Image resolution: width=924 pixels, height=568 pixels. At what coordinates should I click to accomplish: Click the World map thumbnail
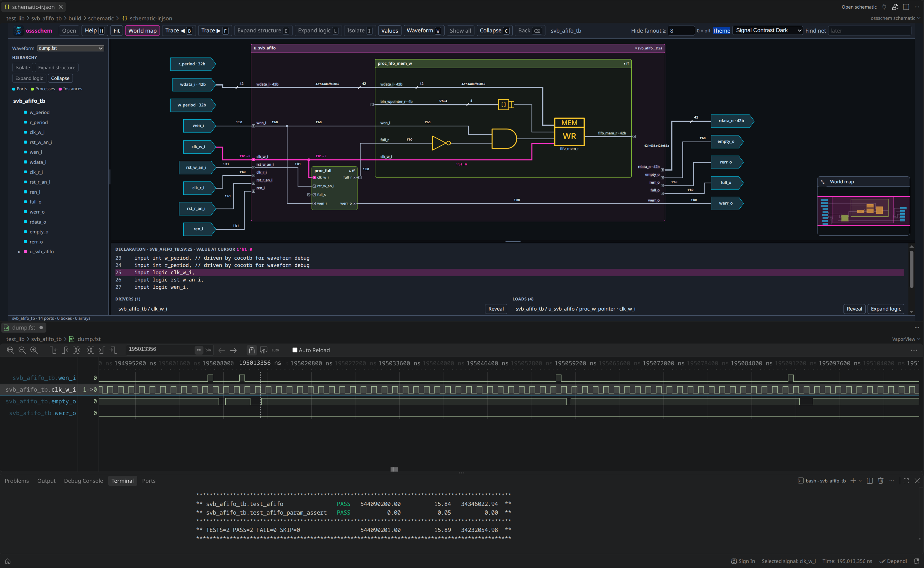tap(863, 211)
